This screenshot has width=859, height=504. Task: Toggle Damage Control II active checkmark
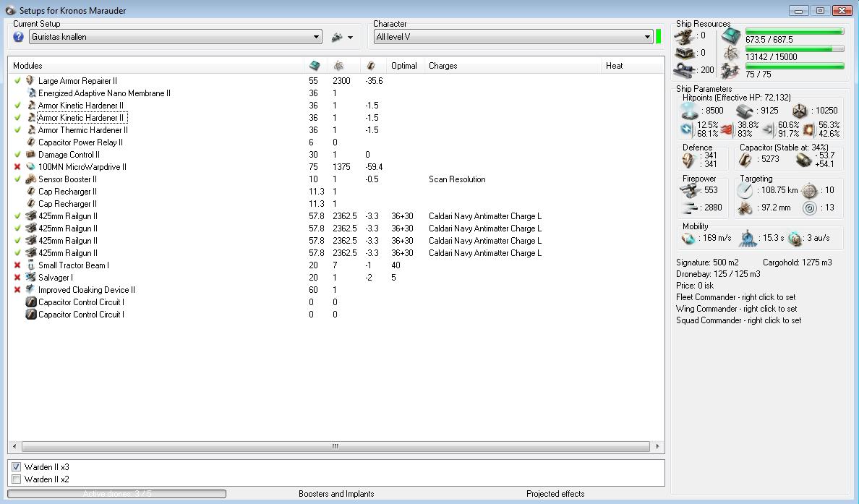[x=17, y=155]
